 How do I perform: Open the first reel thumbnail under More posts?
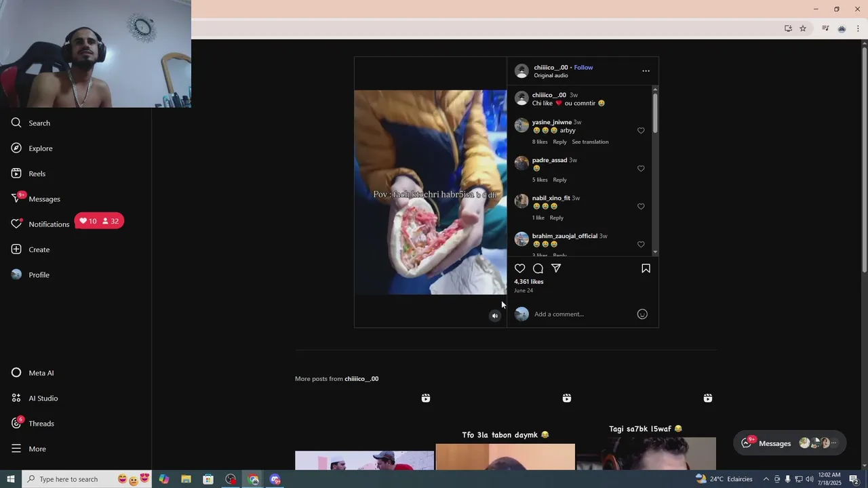tap(364, 430)
